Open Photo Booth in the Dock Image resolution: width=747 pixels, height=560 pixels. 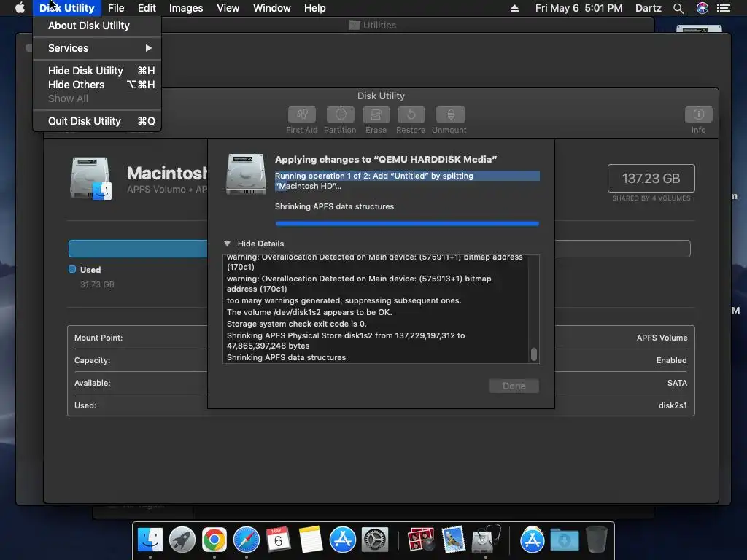point(421,540)
